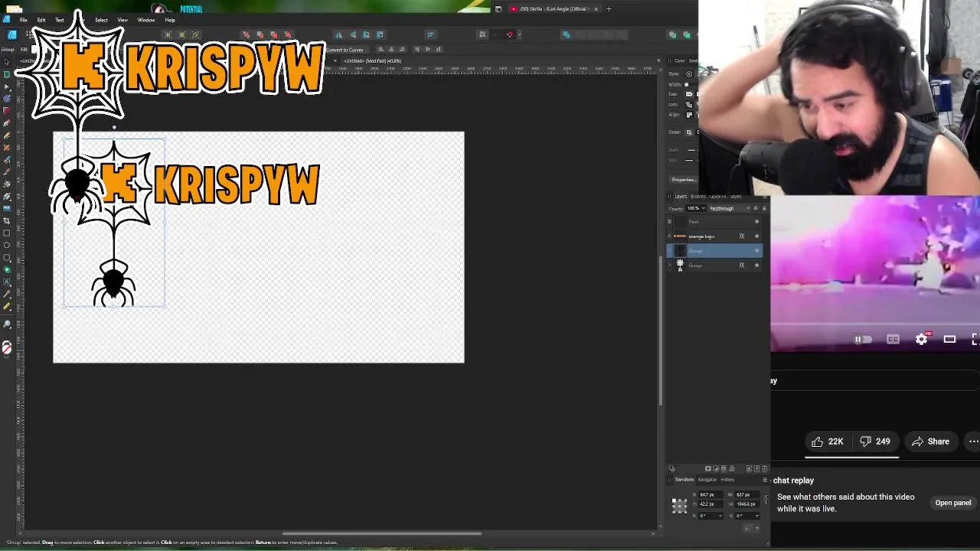Viewport: 980px width, 551px height.
Task: Open the YouTube chat replay panel
Action: click(x=953, y=503)
